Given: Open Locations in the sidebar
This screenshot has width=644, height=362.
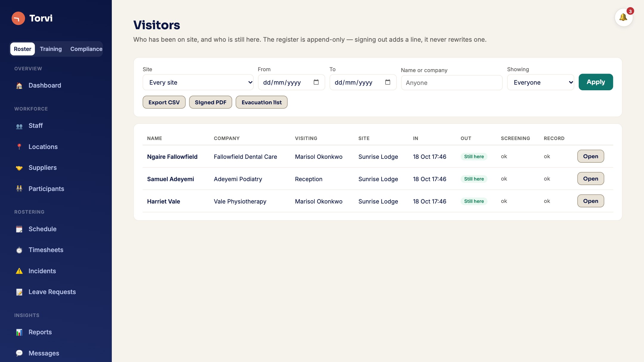Looking at the screenshot, I should (56, 147).
